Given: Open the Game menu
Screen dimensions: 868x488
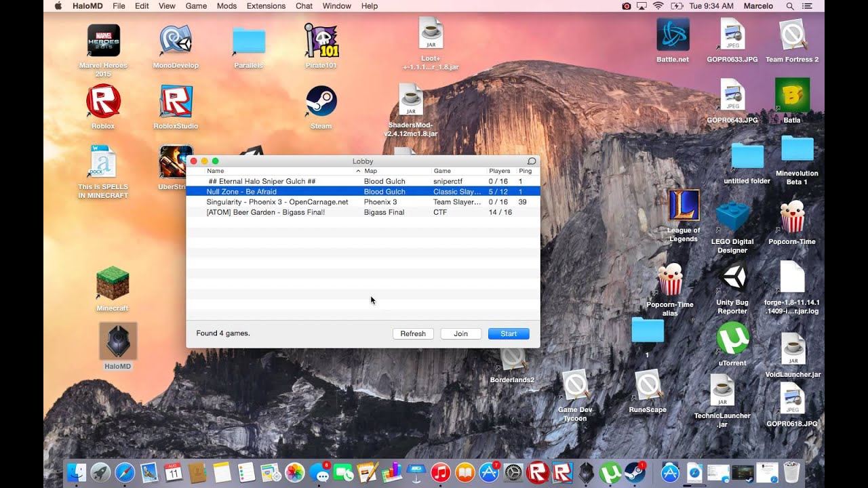Looking at the screenshot, I should click(196, 6).
